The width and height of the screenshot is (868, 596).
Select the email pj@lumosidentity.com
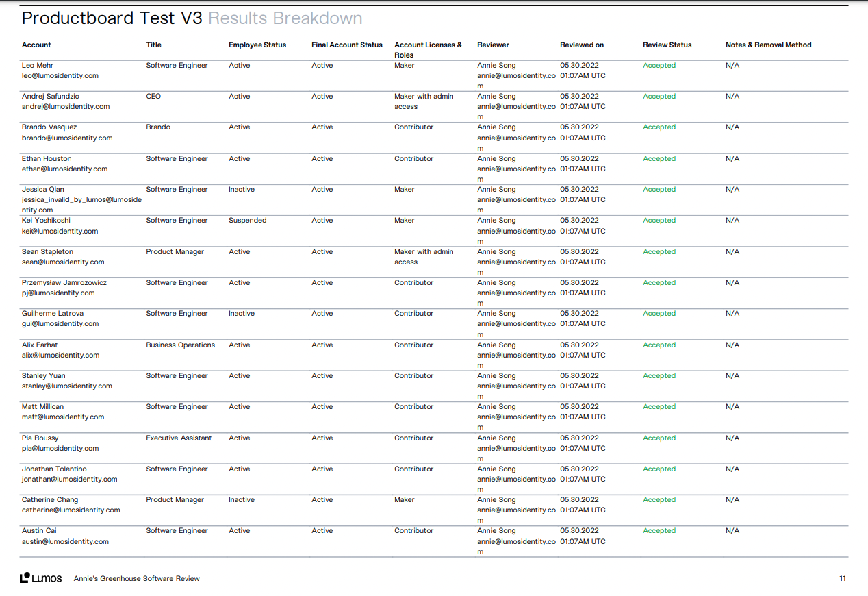coord(59,293)
